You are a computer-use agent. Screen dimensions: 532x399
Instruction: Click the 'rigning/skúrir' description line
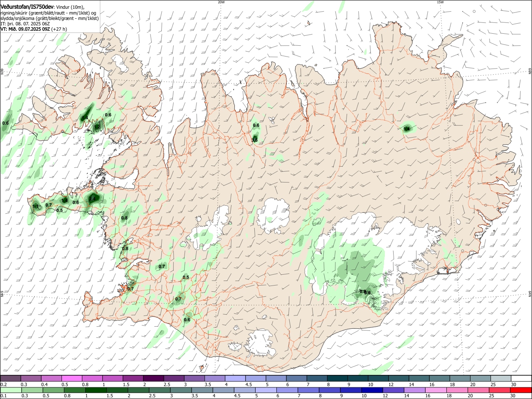48,13
